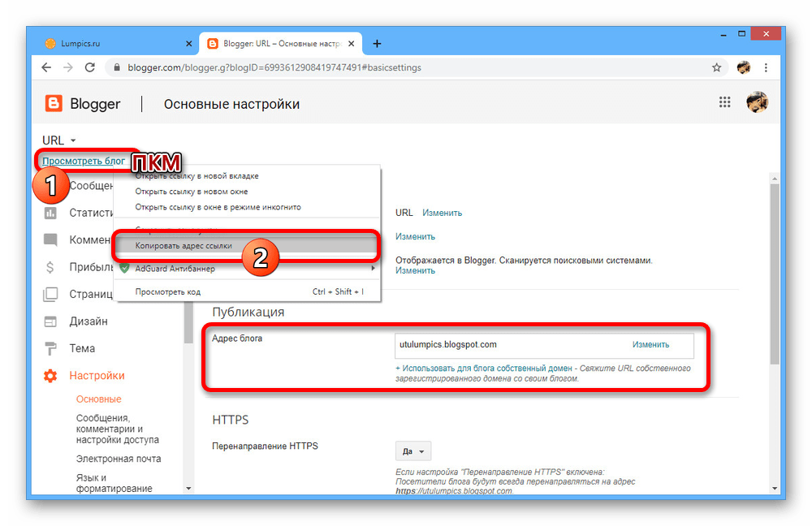Click the 'Перенаправление HTTPS' label
This screenshot has height=526, width=812.
click(266, 446)
